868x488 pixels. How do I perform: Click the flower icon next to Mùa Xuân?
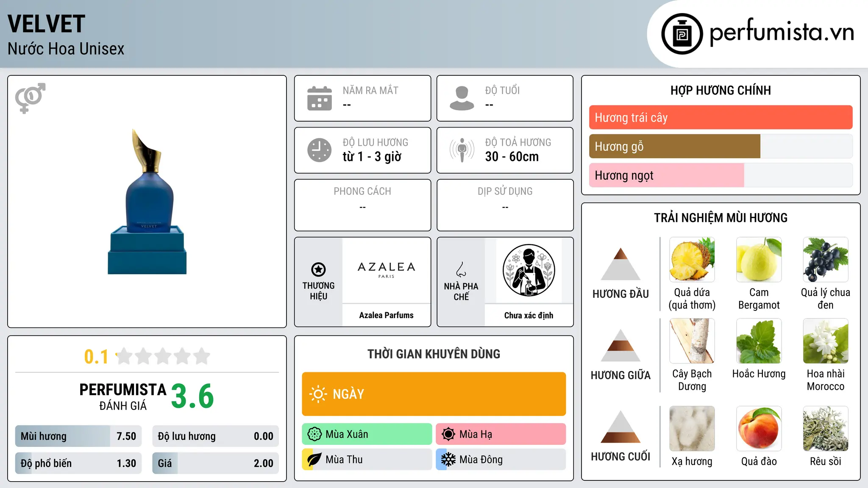tap(314, 434)
